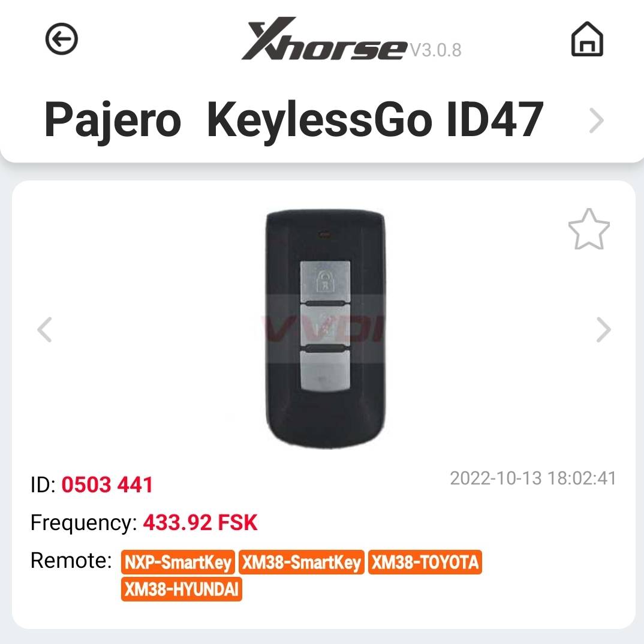
Task: Select the NXP-SmartKey remote tag
Action: pos(178,562)
